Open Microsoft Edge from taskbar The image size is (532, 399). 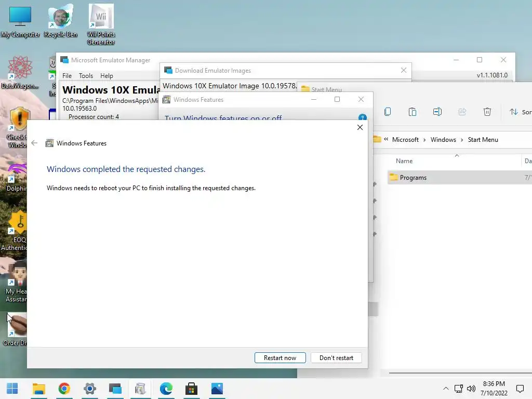(166, 389)
